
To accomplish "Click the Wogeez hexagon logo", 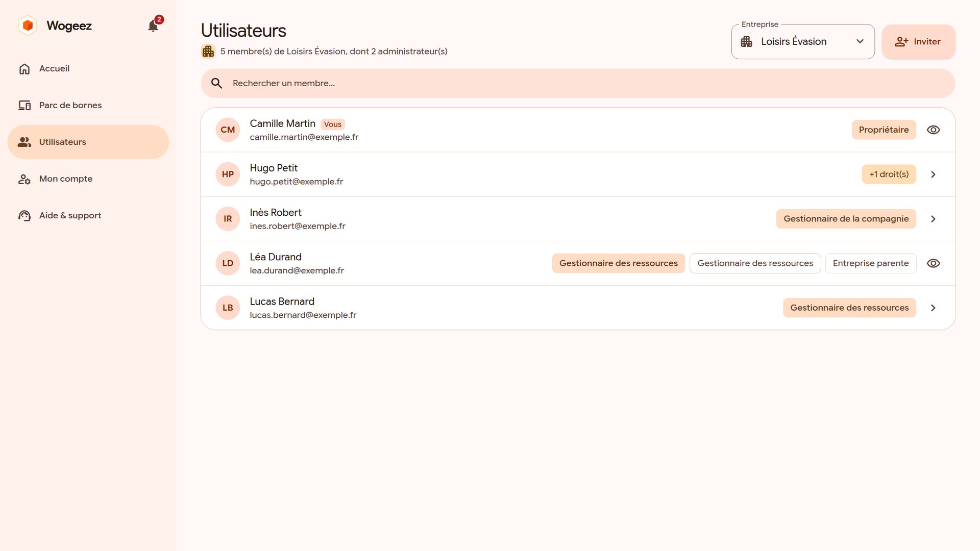I will pyautogui.click(x=28, y=26).
